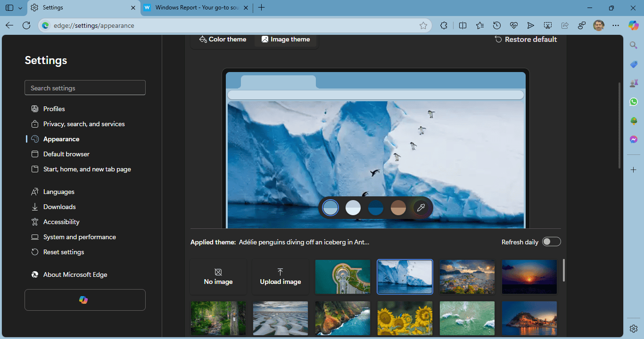Viewport: 644px width, 339px height.
Task: Open the Games chess sidebar icon
Action: [634, 83]
